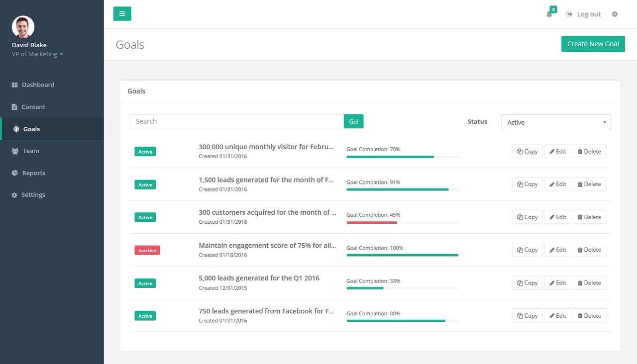637x364 pixels.
Task: Select Goals in the sidebar navigation
Action: [31, 128]
